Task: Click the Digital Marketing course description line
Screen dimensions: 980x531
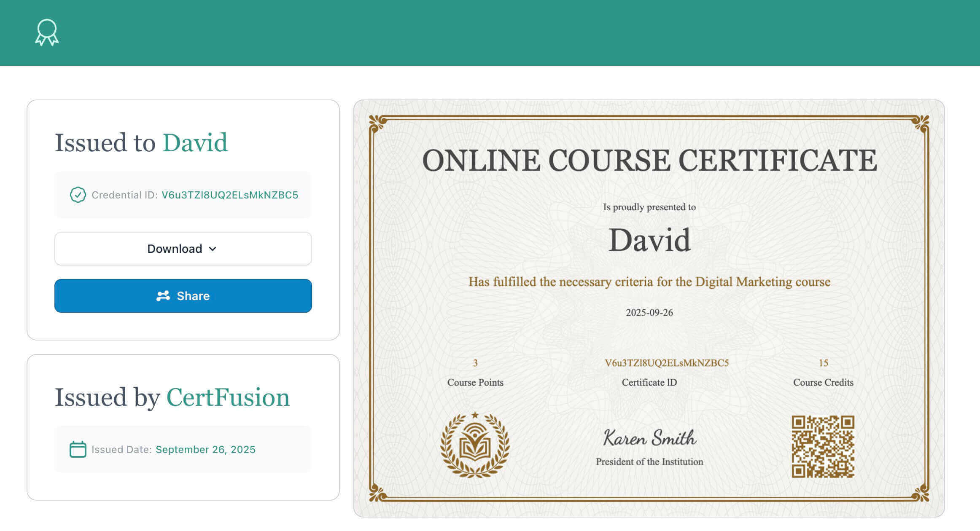Action: (649, 282)
